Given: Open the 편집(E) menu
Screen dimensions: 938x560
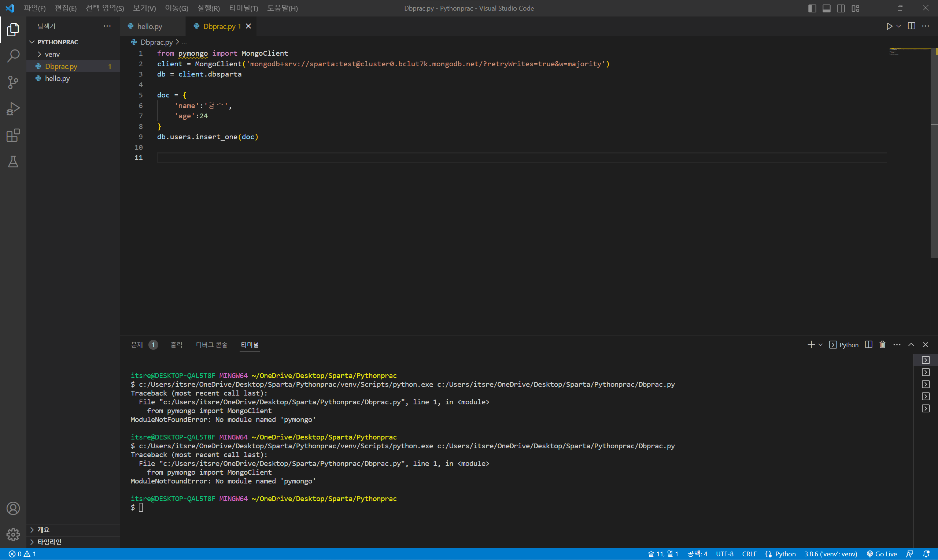Looking at the screenshot, I should 66,8.
